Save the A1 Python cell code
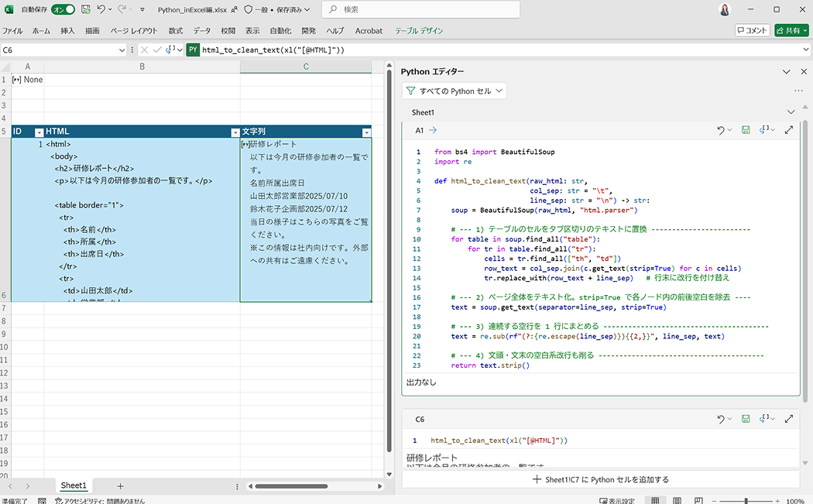This screenshot has height=504, width=813. [746, 131]
